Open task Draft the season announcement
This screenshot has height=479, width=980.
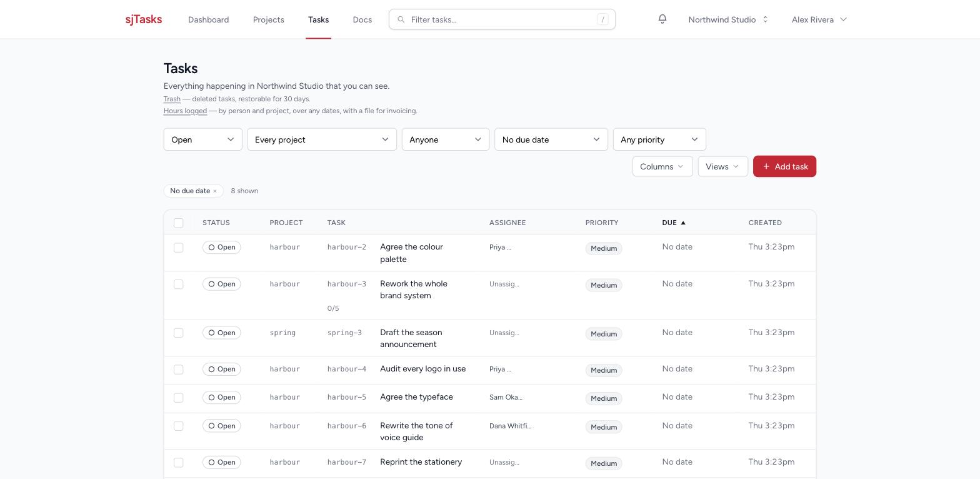[411, 339]
